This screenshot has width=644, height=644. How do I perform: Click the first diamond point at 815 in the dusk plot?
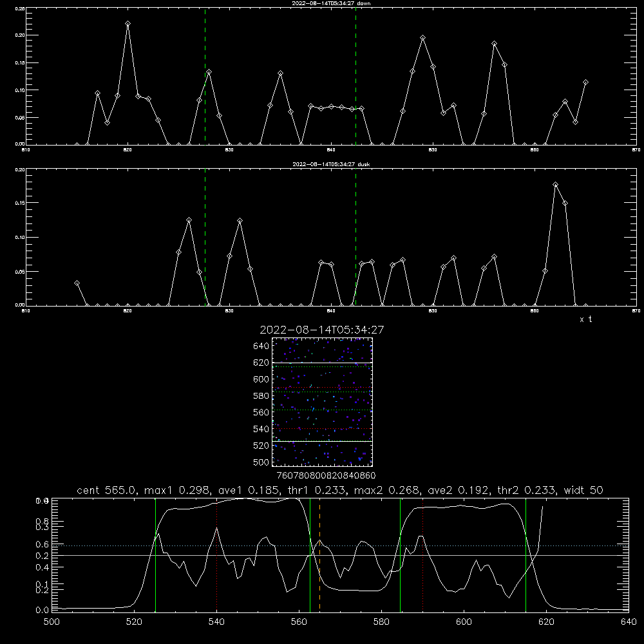click(77, 283)
